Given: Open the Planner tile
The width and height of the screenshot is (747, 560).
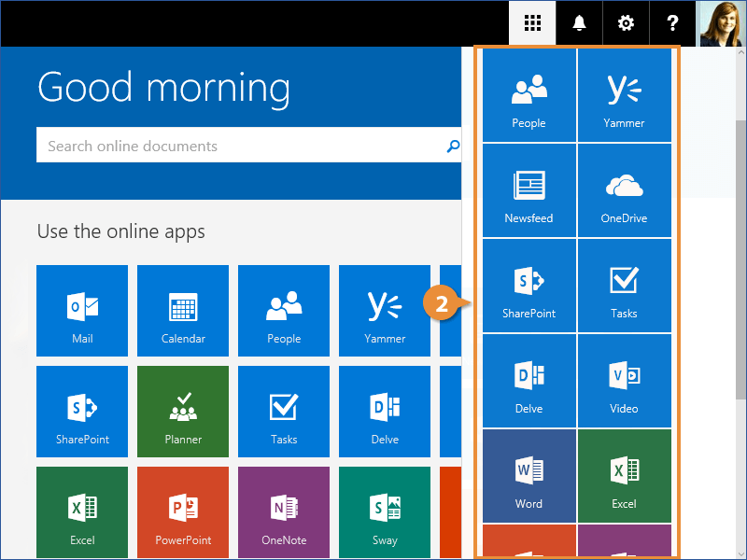Looking at the screenshot, I should coord(183,412).
